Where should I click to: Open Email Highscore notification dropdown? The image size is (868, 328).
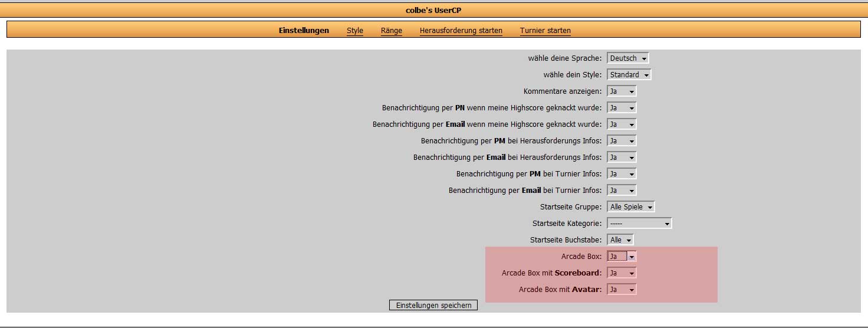pyautogui.click(x=622, y=124)
